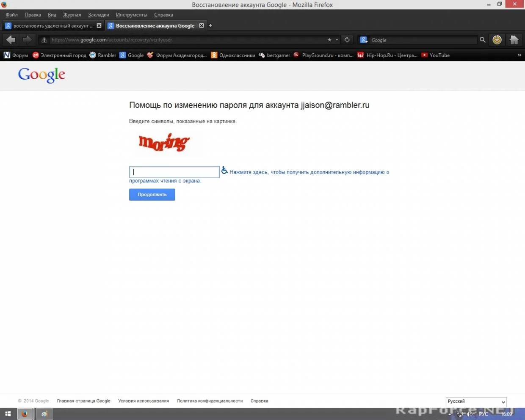Image resolution: width=525 pixels, height=420 pixels.
Task: Open a new tab with plus button
Action: coord(210,25)
